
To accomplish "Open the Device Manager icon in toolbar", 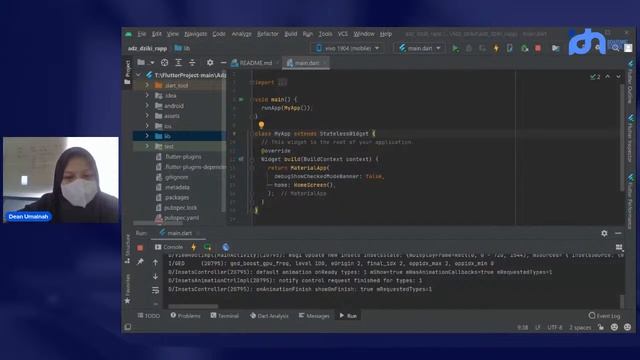I will point(556,48).
